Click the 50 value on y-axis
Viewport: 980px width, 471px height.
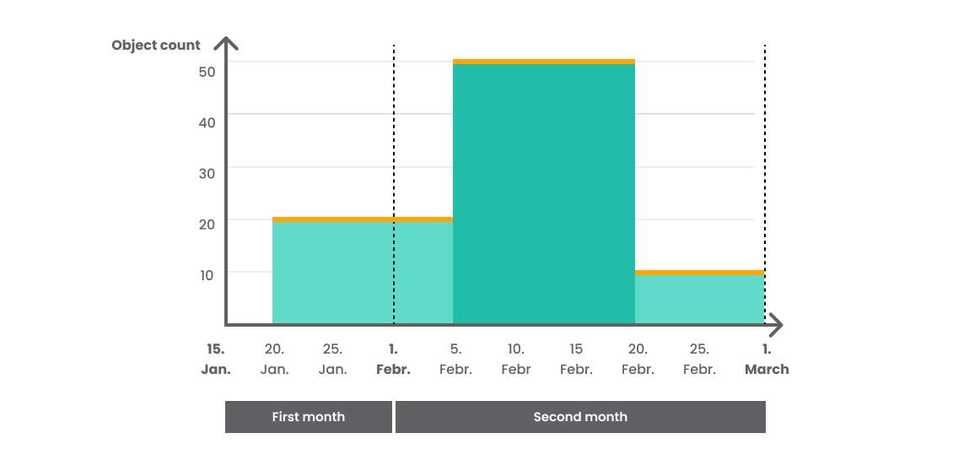207,71
